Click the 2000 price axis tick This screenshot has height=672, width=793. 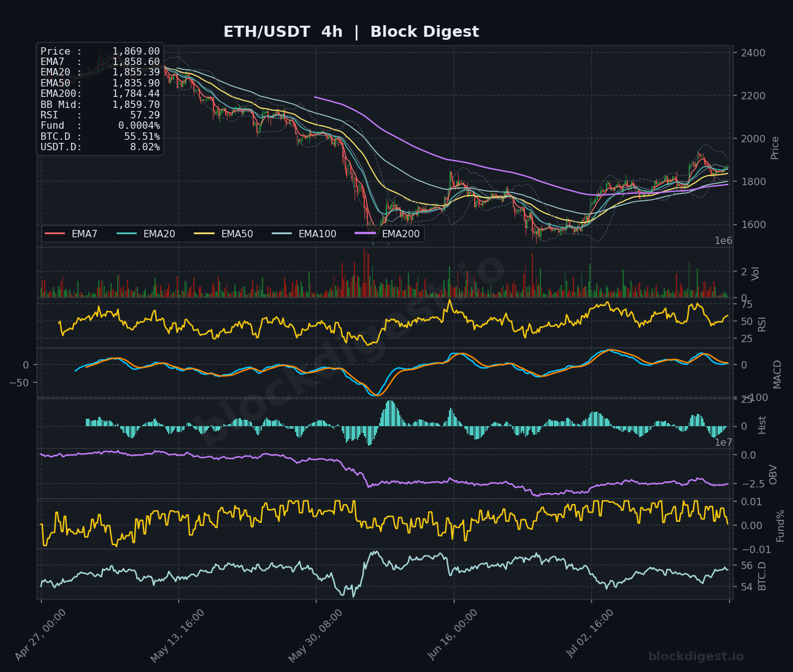tap(753, 139)
